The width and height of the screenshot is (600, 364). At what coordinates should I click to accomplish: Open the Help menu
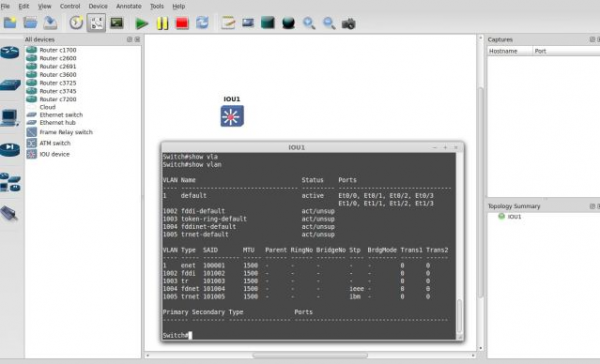[179, 6]
